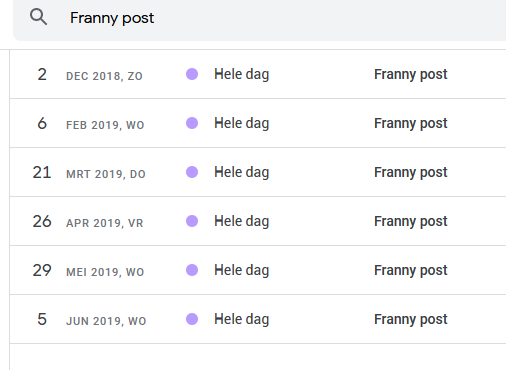The width and height of the screenshot is (506, 370).
Task: Click FEB 2019, WO date label
Action: (105, 125)
